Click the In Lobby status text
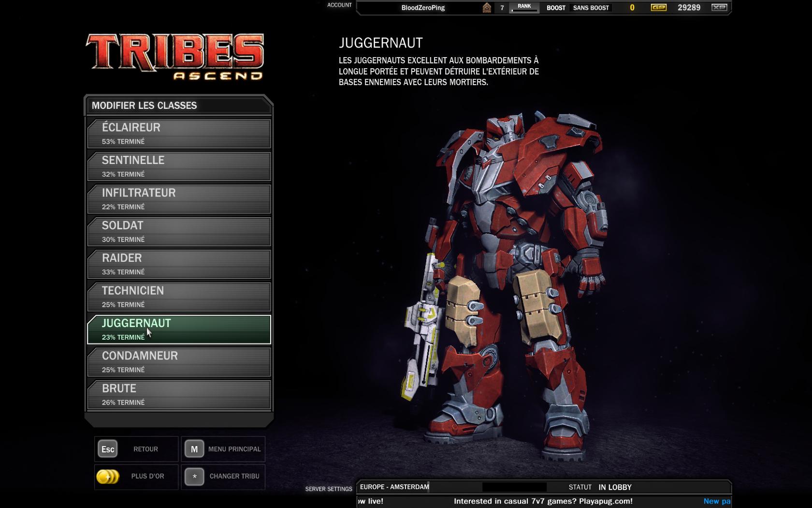 coord(615,487)
